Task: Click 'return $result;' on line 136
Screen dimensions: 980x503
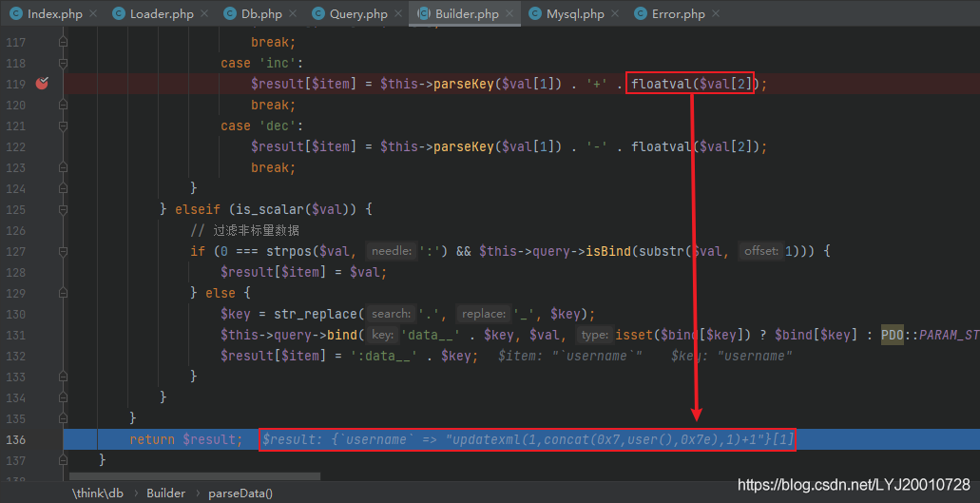Action: tap(186, 440)
